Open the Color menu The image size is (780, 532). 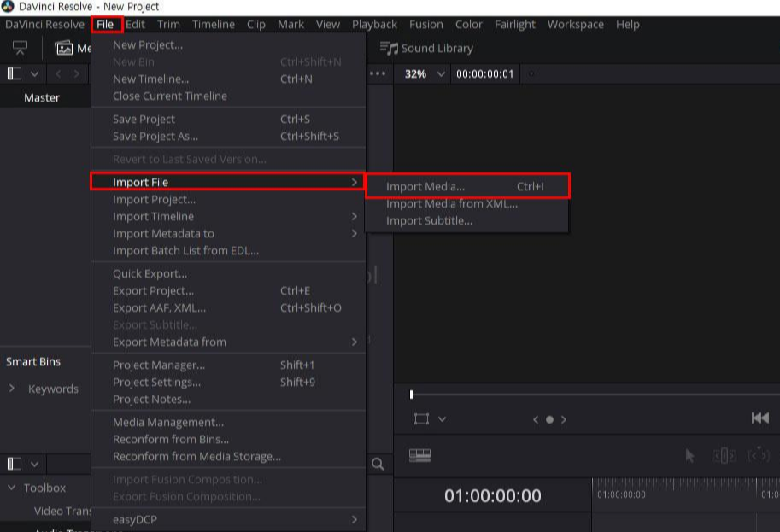point(468,25)
